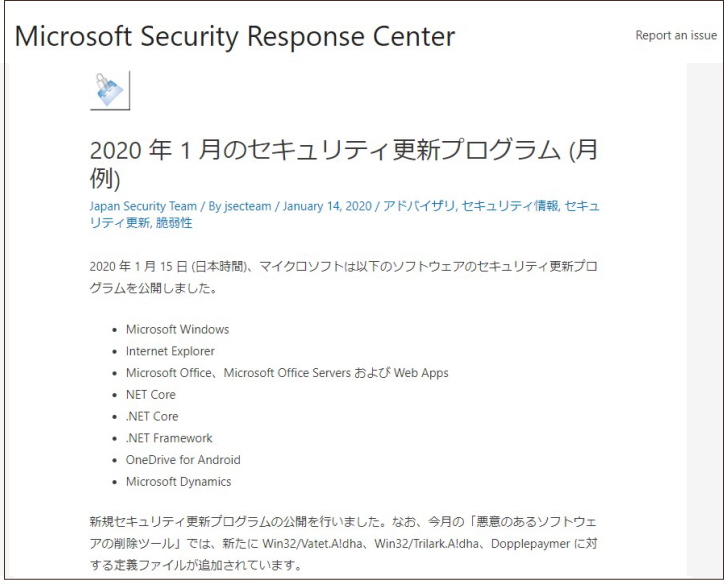This screenshot has height=580, width=724.
Task: Click the Microsoft Windows list item
Action: tap(177, 329)
